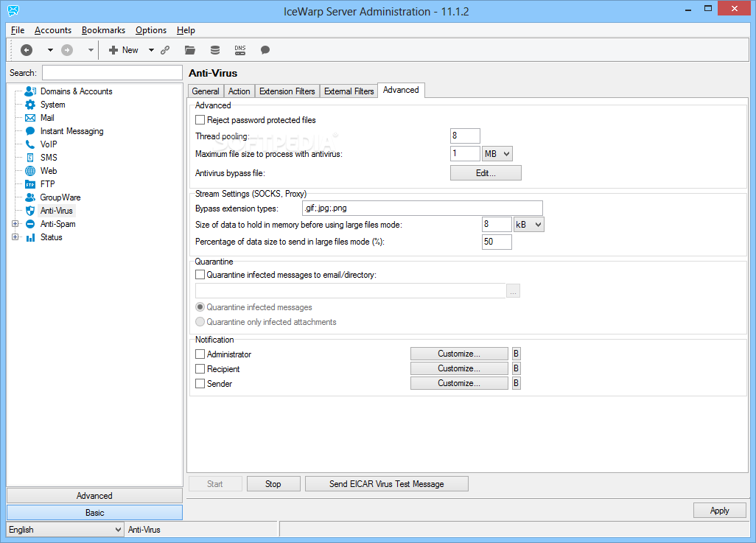The height and width of the screenshot is (543, 756).
Task: Select the System gear icon
Action: click(30, 105)
